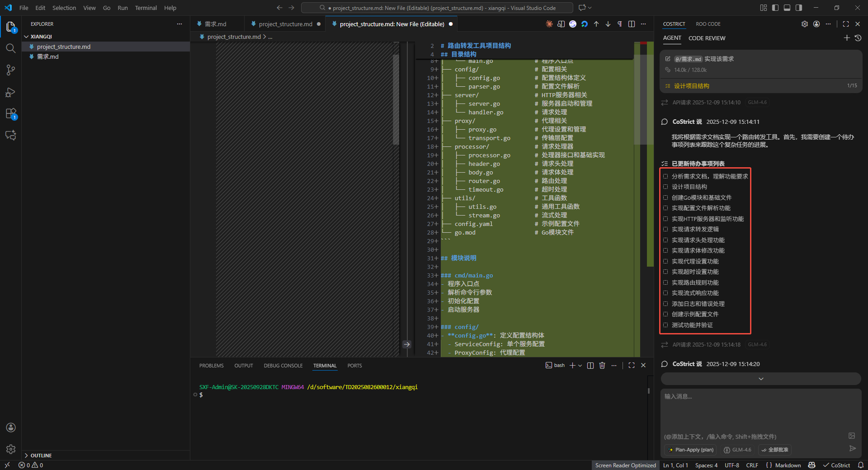Open the Extensions view
Viewport: 868px width, 470px height.
click(11, 113)
